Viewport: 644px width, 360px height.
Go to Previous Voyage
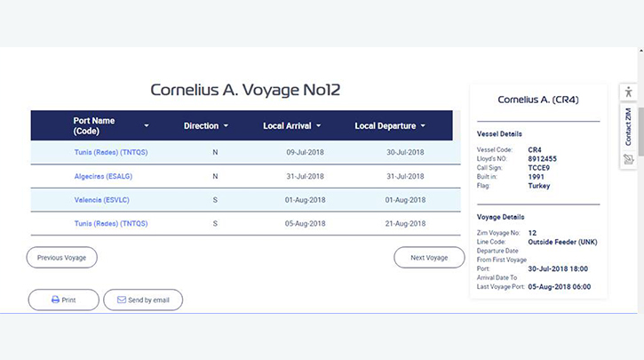tap(62, 257)
